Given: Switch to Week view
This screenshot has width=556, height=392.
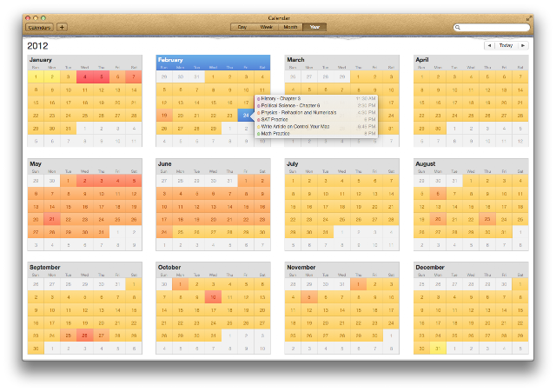Looking at the screenshot, I should coord(267,27).
